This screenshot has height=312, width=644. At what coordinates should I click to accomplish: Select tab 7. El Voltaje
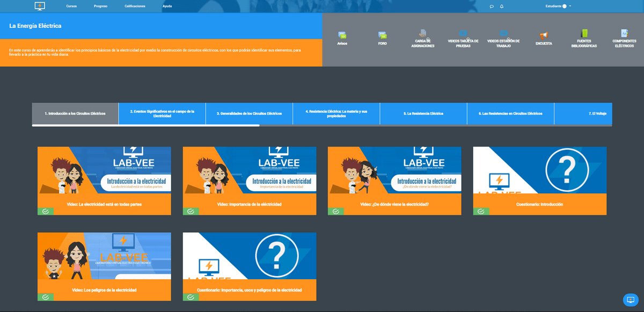583,114
